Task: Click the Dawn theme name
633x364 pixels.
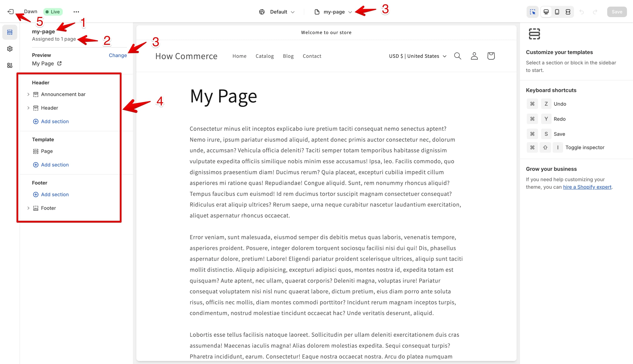Action: [31, 11]
